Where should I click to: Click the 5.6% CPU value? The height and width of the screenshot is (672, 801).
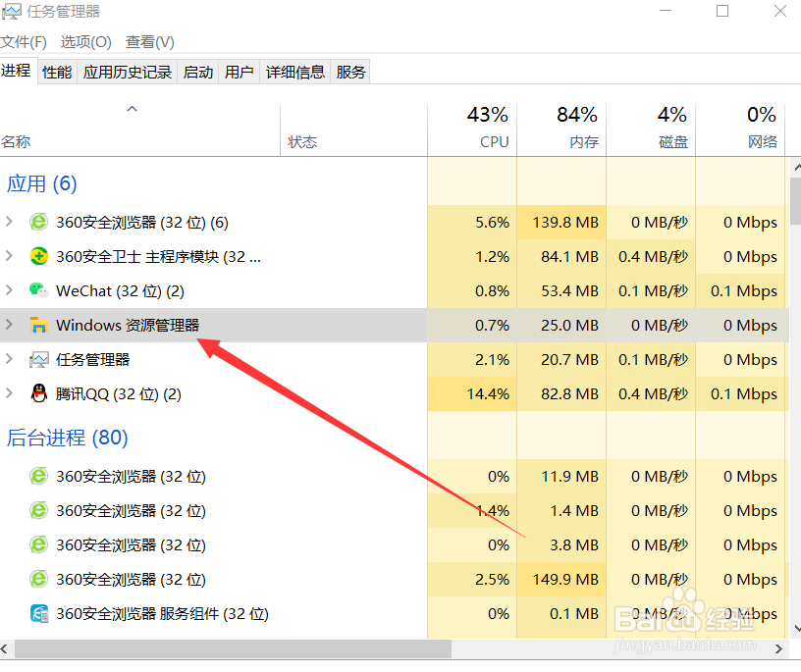pyautogui.click(x=492, y=222)
